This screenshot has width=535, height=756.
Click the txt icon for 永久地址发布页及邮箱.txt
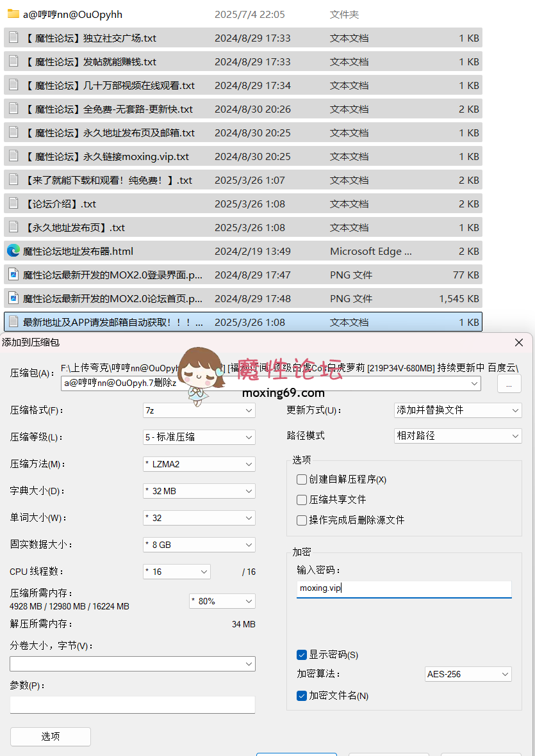coord(13,133)
